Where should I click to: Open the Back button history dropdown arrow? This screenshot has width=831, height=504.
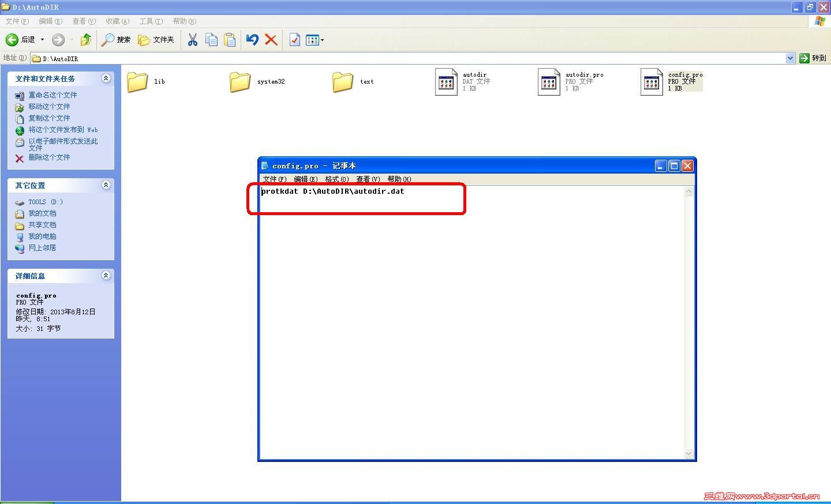pyautogui.click(x=42, y=40)
